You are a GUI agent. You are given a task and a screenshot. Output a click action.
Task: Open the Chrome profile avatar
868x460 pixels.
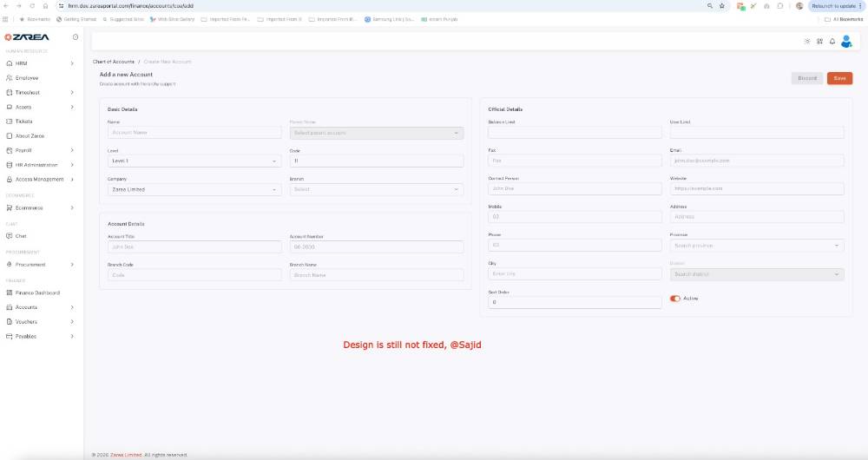coord(799,5)
